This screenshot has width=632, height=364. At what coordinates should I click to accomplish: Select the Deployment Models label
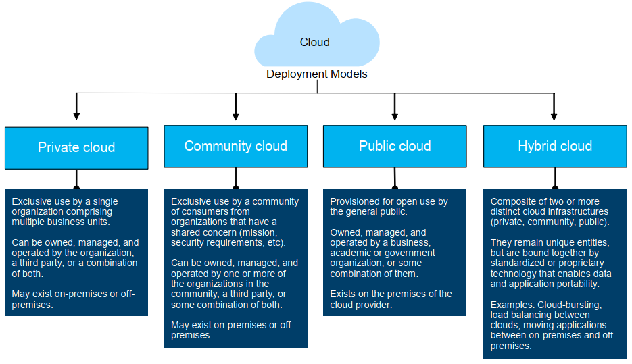point(317,74)
